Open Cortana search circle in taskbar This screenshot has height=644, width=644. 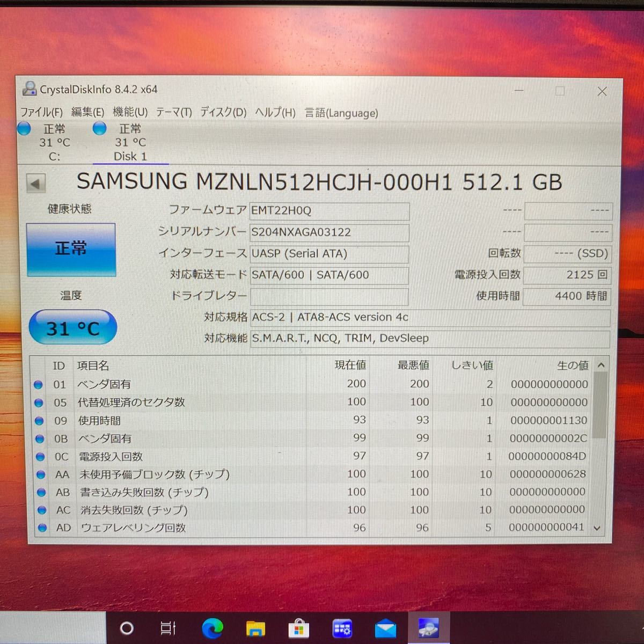[127, 628]
